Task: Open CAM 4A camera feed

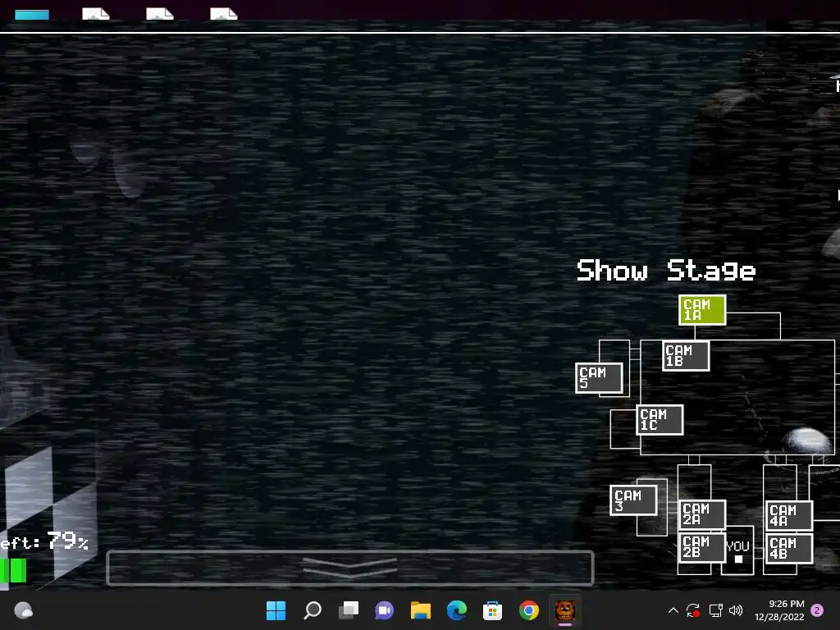Action: pyautogui.click(x=789, y=515)
